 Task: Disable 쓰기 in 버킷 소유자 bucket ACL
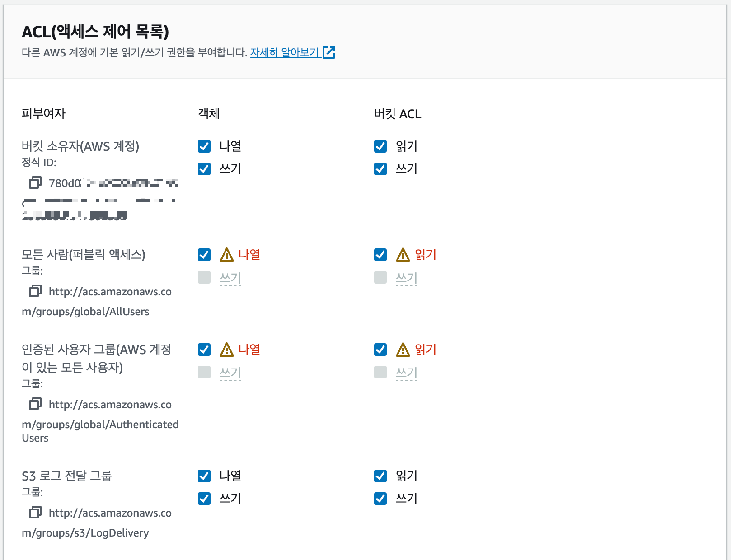[380, 169]
